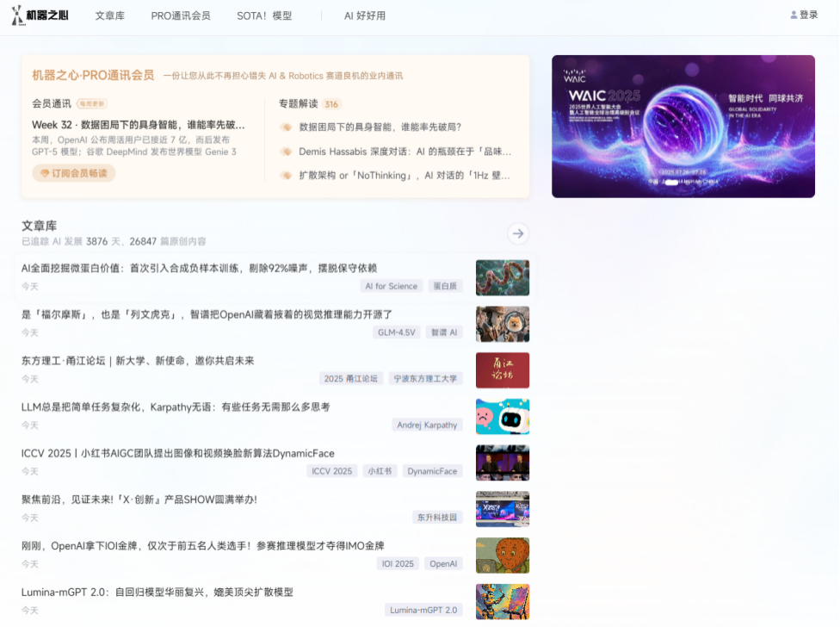Open Sherlock dog thumbnail of 智谱 article
The image size is (840, 627).
pyautogui.click(x=503, y=324)
